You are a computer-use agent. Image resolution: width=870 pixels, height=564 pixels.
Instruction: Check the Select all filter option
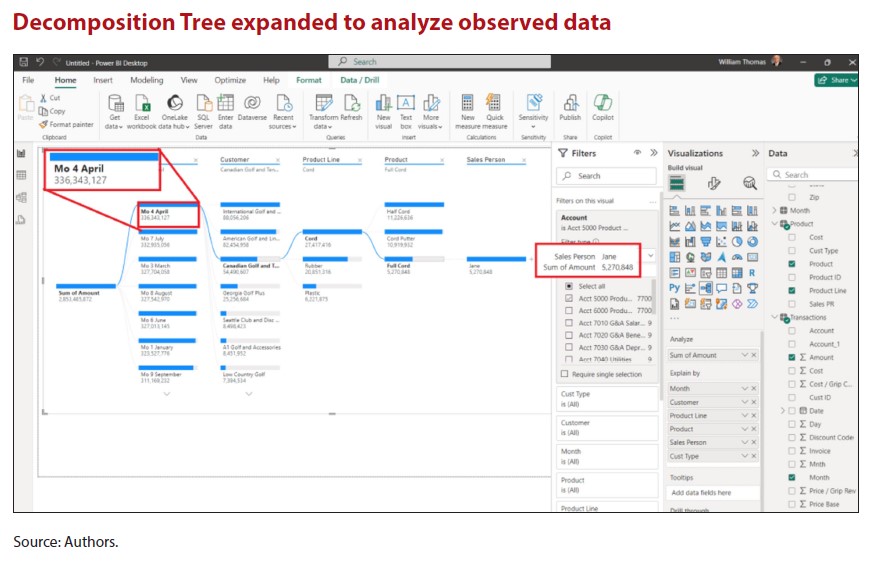coord(569,286)
